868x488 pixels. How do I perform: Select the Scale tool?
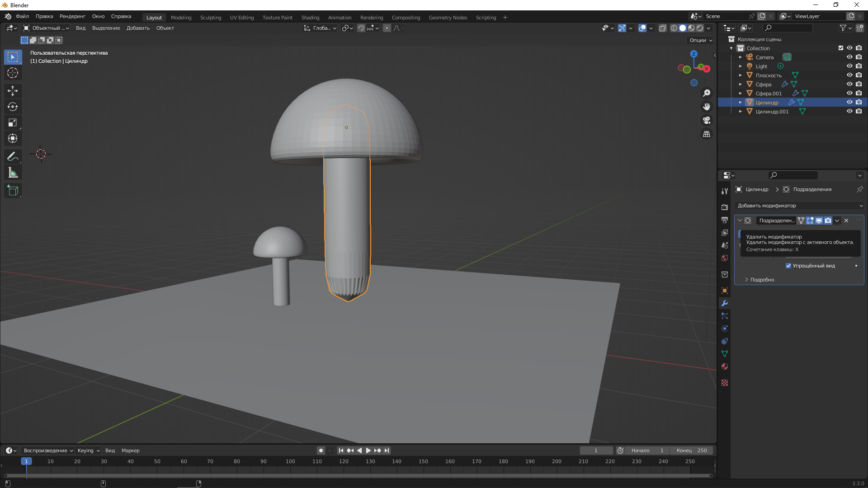(x=13, y=122)
